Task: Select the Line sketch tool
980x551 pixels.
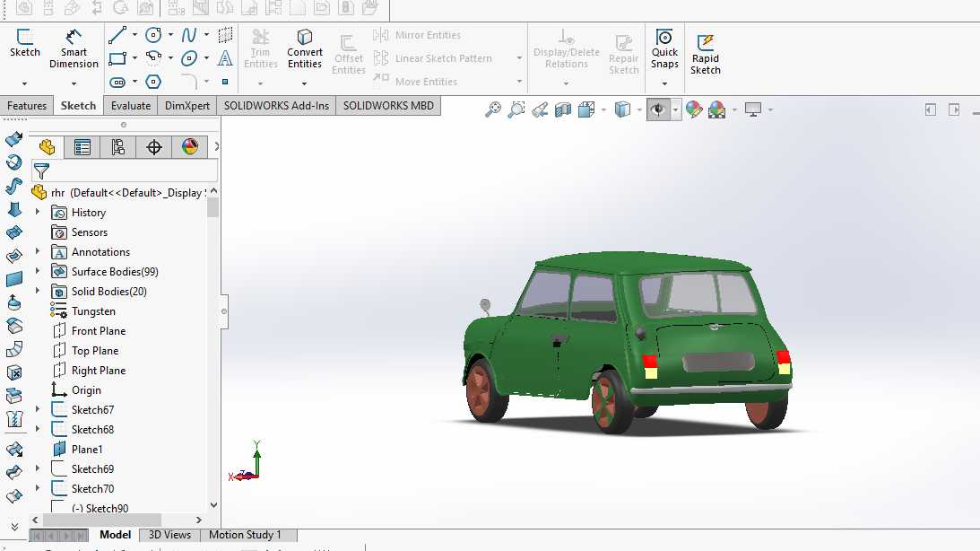Action: coord(117,35)
